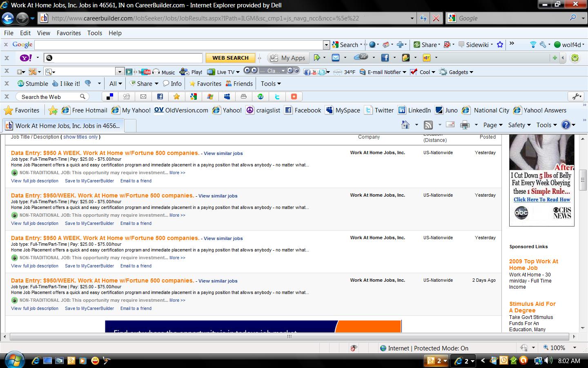The image size is (588, 368).
Task: Click the printer icon in share toolbar
Action: coord(244,96)
